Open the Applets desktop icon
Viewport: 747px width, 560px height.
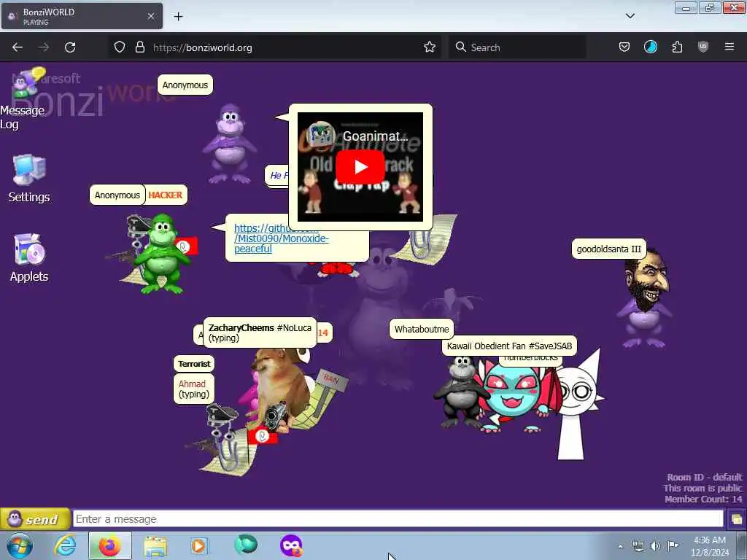click(x=28, y=257)
